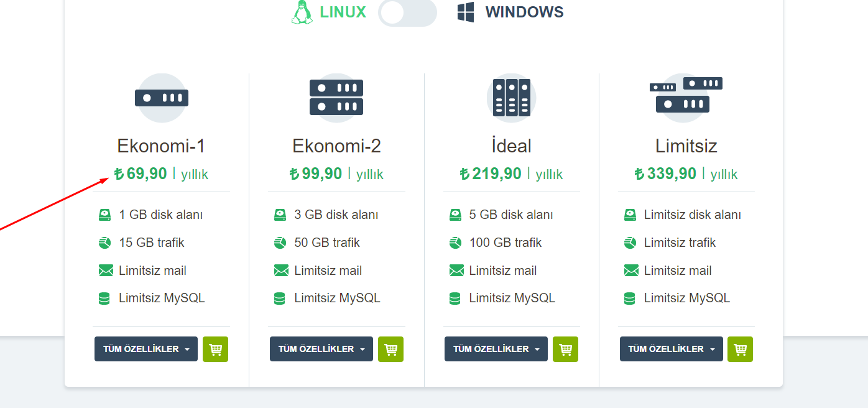Select the Windows logo icon
868x408 pixels.
coord(466,12)
